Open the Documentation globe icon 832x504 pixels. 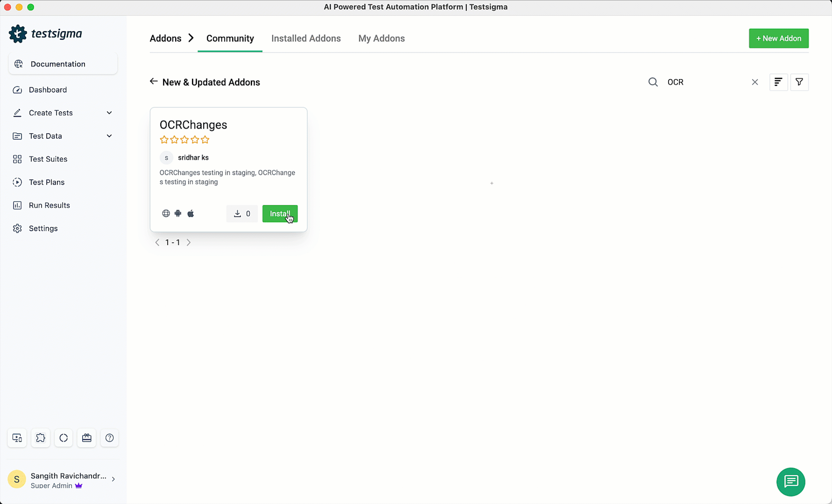(x=18, y=64)
